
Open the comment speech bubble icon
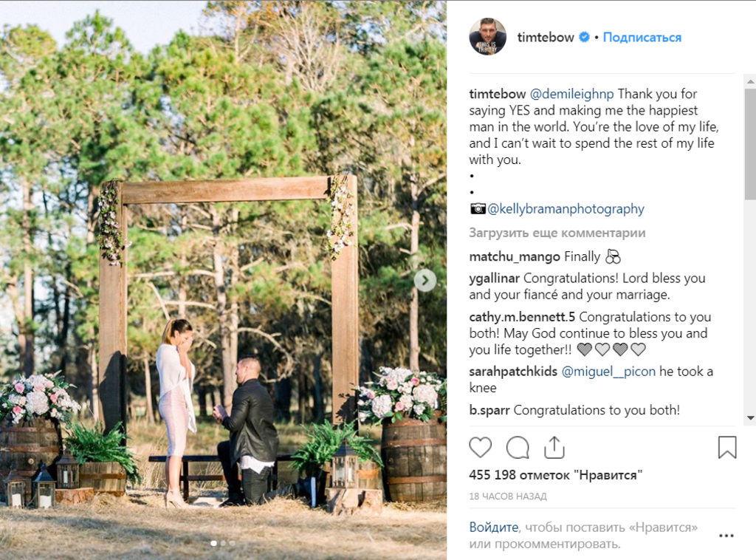[518, 447]
